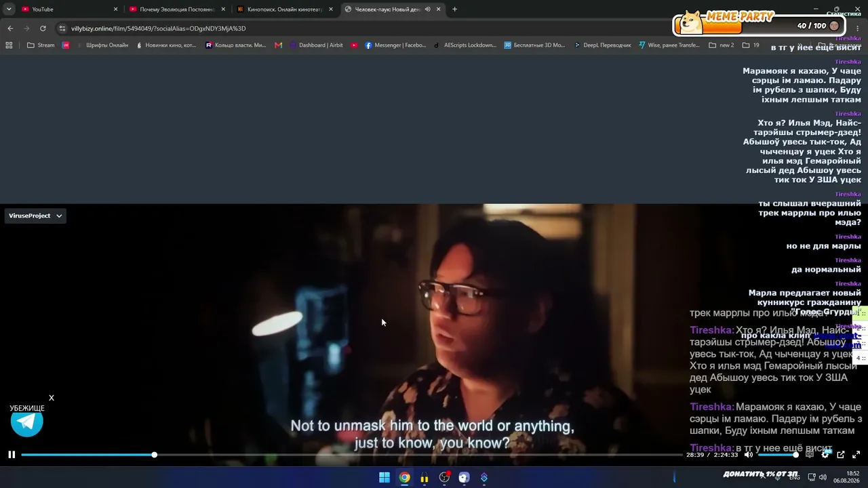
Task: Open the Кольцо власти bookmark
Action: 235,45
